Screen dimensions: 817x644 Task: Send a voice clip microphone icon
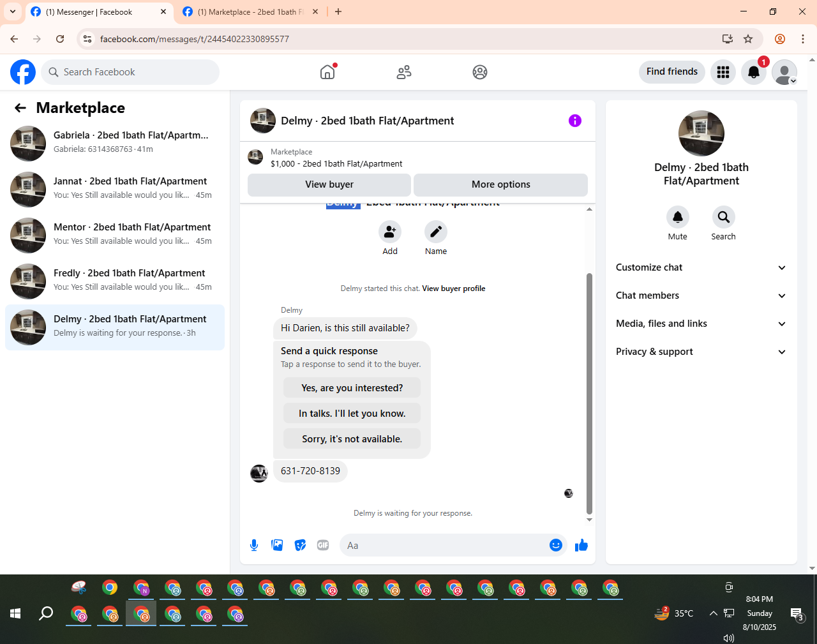coord(254,545)
